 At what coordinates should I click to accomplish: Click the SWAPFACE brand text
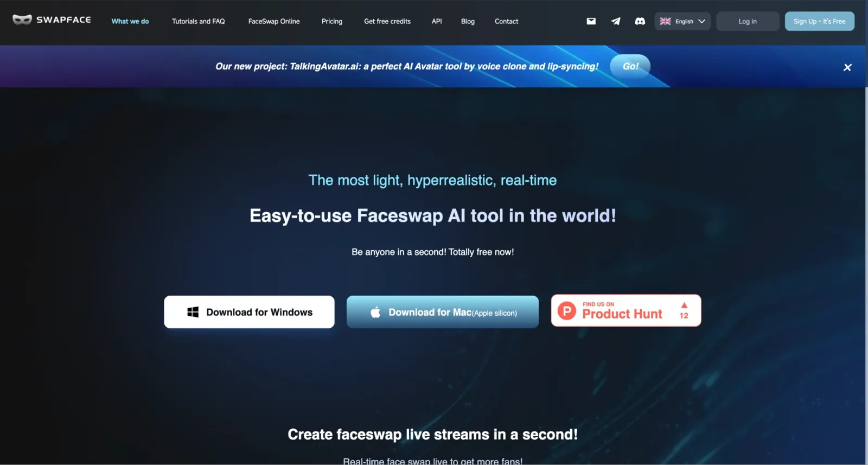[63, 20]
